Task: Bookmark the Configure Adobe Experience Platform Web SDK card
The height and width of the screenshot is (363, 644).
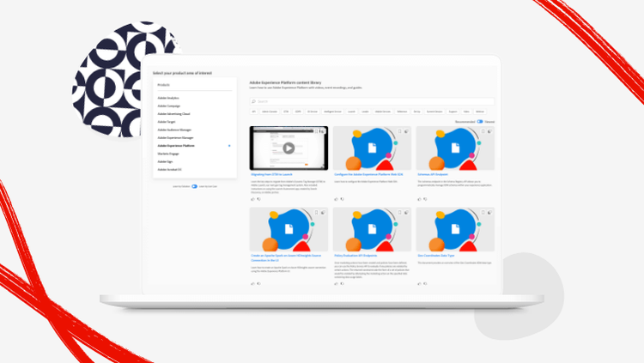Action: [x=398, y=131]
